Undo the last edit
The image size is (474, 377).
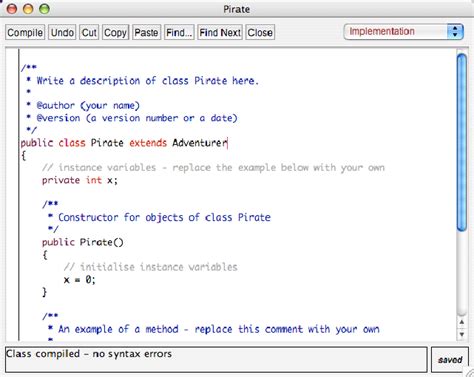62,32
